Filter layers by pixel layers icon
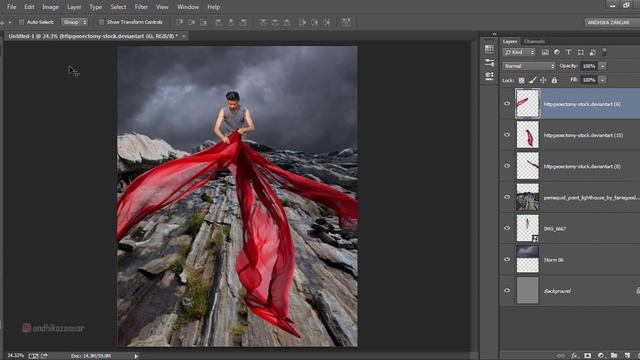The image size is (640, 360). [545, 52]
